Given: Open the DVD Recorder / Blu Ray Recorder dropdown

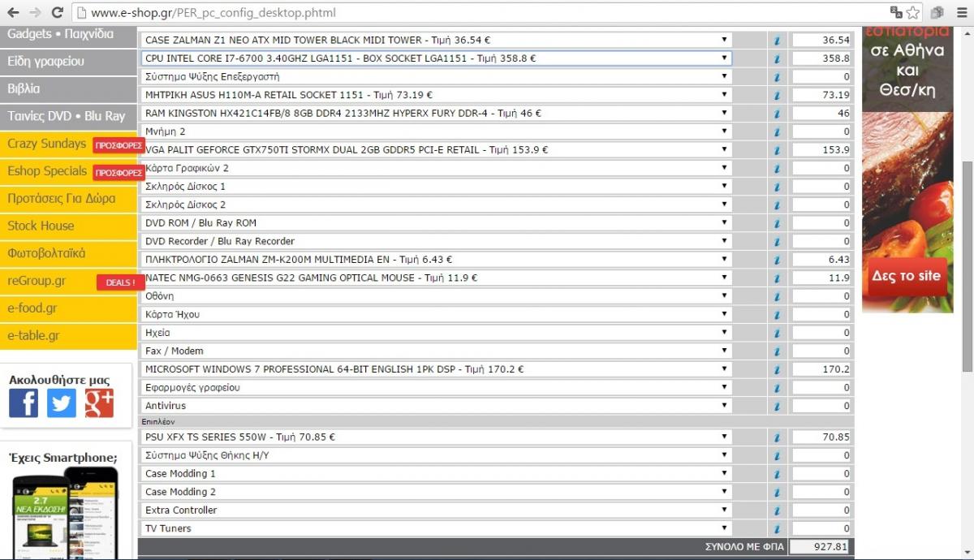Looking at the screenshot, I should [436, 241].
